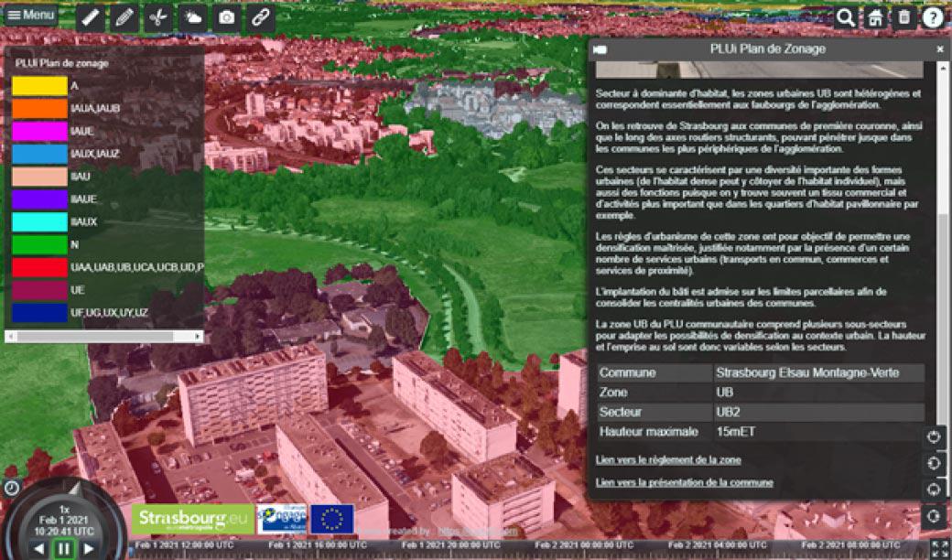Click the purple IIAUE swatch
Viewport: 952px width, 560px height.
[x=39, y=199]
